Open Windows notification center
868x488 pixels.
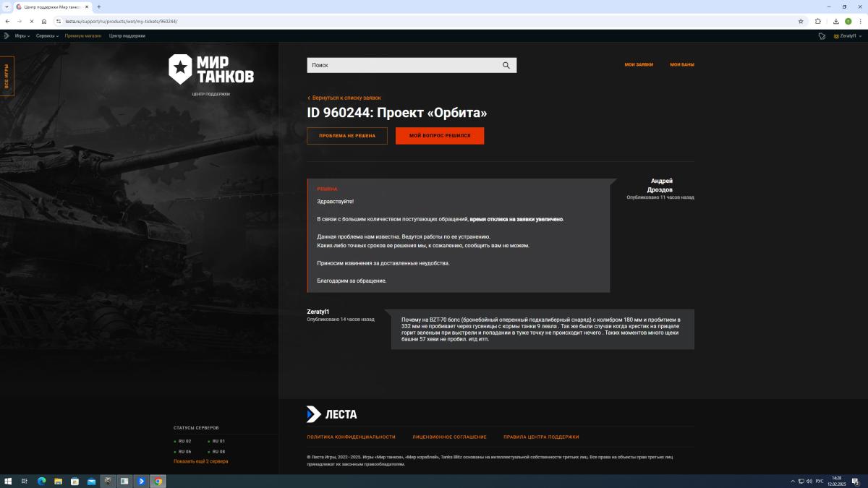pos(855,481)
